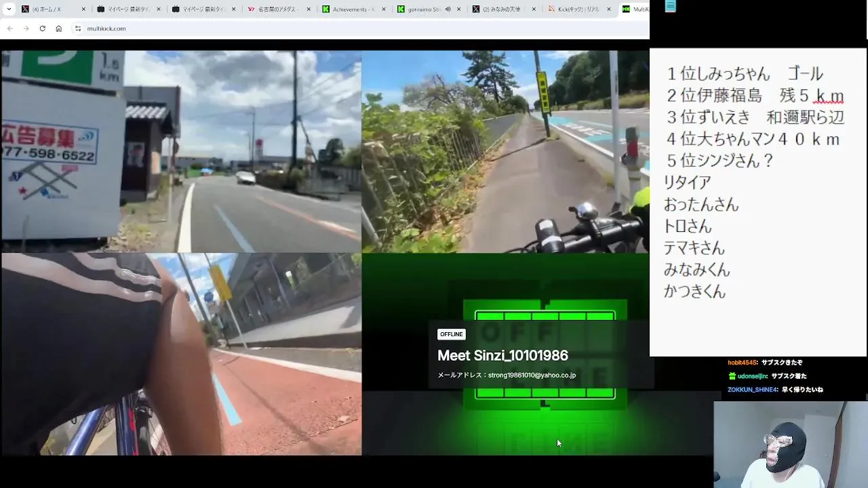The width and height of the screenshot is (868, 488).
Task: Click the テマキさん line
Action: pyautogui.click(x=694, y=247)
